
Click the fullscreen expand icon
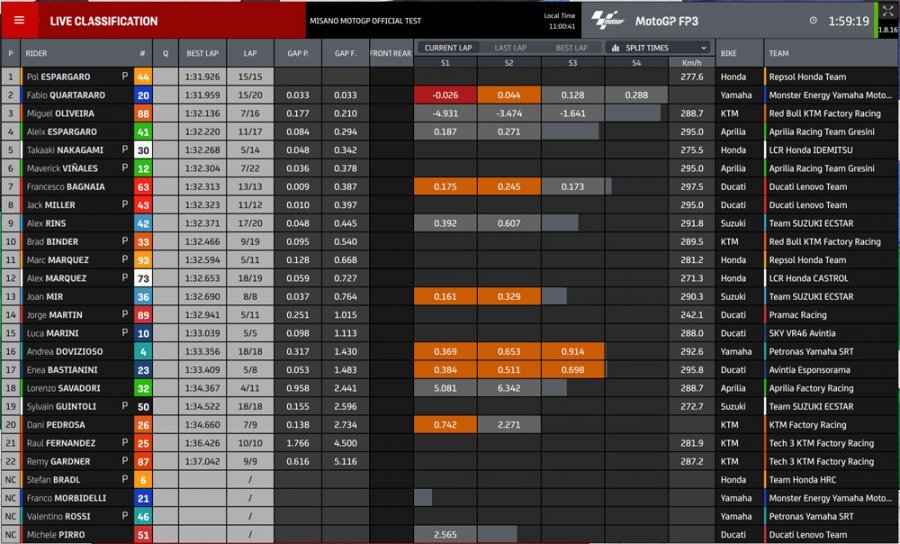888,12
